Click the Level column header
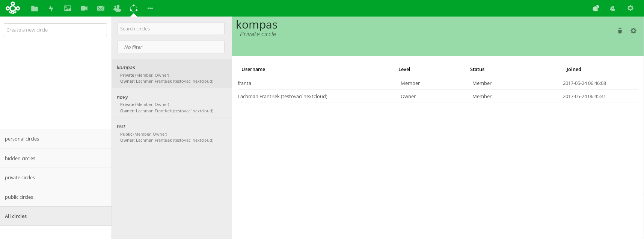 pyautogui.click(x=404, y=69)
